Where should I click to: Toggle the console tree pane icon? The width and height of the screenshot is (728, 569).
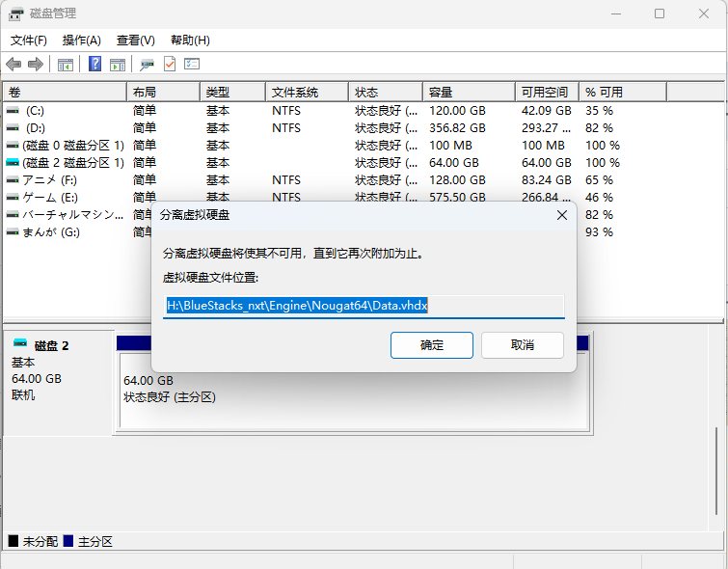tap(65, 64)
